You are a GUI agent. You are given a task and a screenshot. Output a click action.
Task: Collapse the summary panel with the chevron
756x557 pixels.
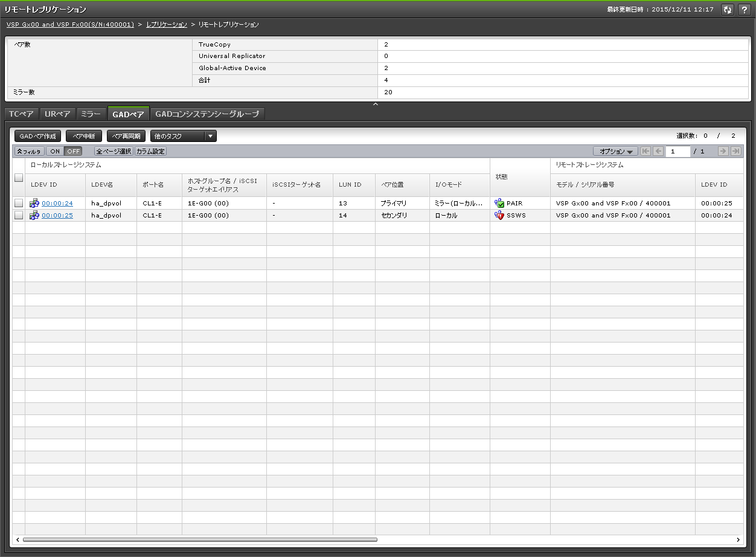(x=376, y=105)
